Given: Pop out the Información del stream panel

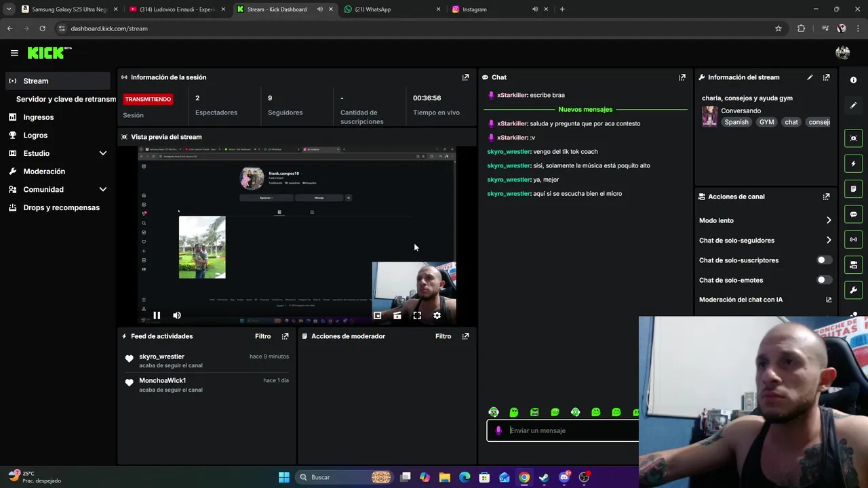Looking at the screenshot, I should point(826,77).
